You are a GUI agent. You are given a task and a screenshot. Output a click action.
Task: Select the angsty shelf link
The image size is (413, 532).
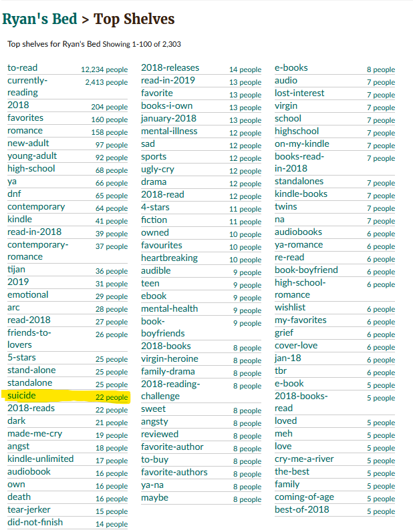(155, 422)
